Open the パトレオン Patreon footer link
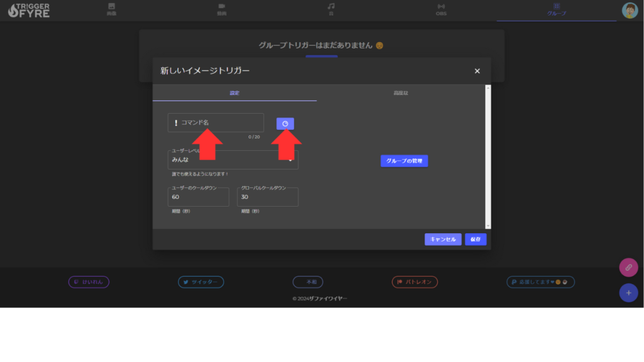This screenshot has height=362, width=644. coord(414,282)
